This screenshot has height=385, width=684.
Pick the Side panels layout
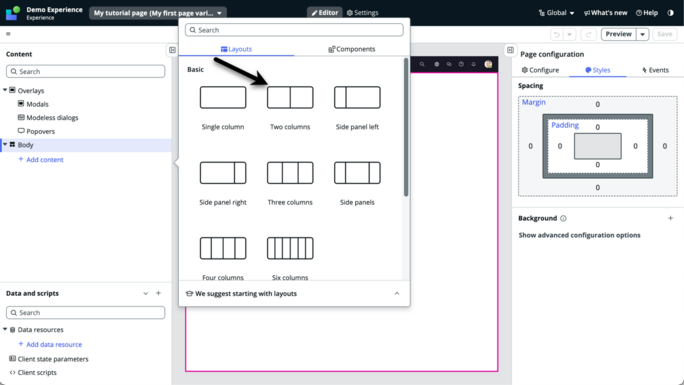pos(357,173)
